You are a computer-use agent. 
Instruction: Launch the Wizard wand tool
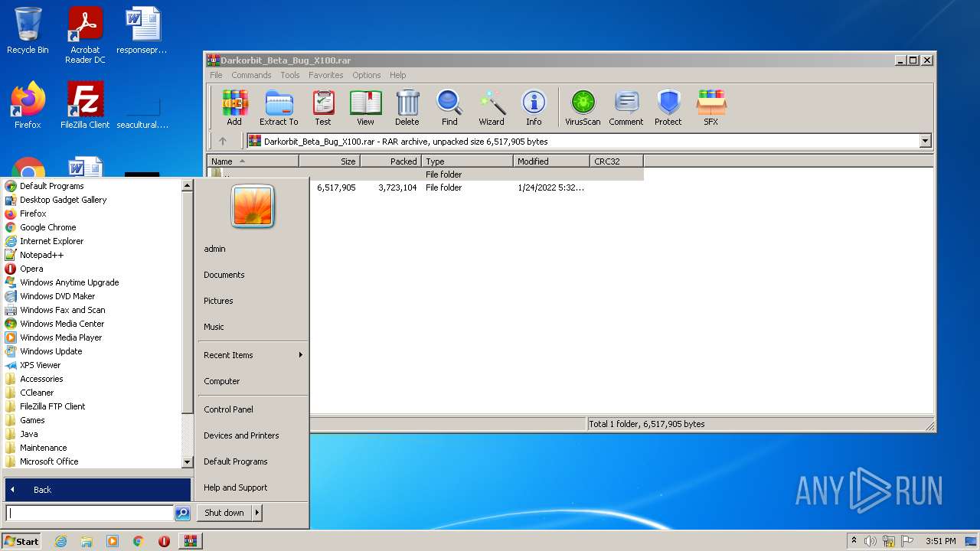pyautogui.click(x=492, y=107)
